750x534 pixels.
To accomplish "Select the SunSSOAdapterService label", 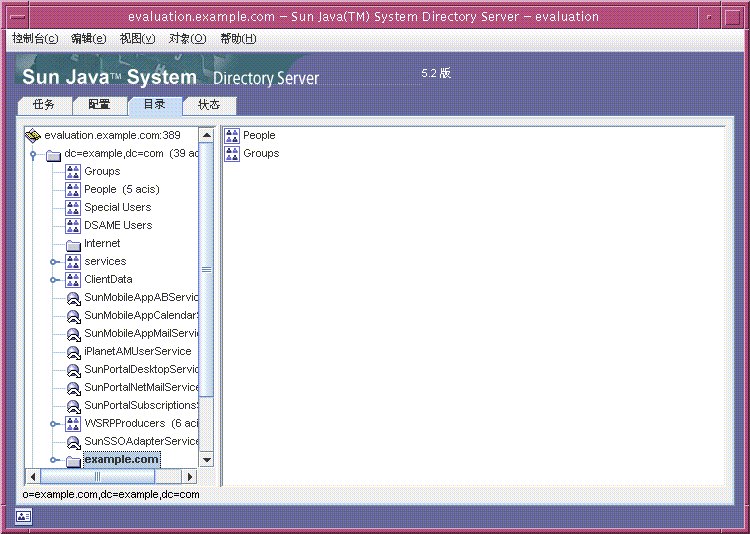I will coord(141,441).
